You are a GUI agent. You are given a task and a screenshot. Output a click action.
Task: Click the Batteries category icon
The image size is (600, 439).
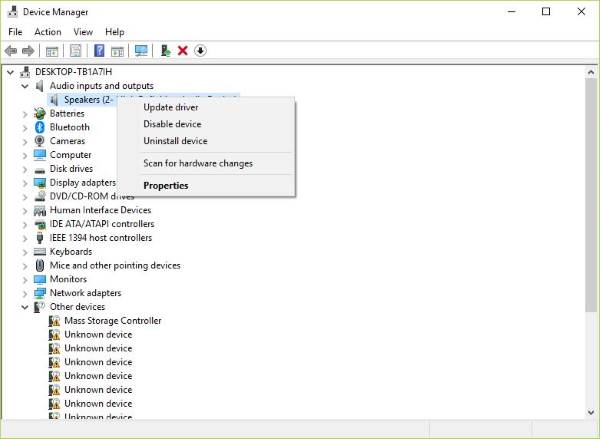coord(39,113)
